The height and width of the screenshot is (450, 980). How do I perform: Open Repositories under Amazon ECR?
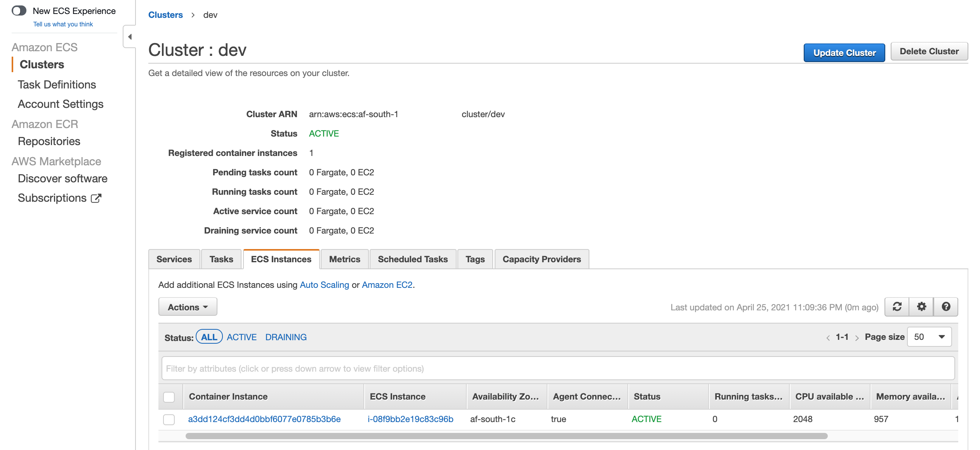tap(49, 141)
